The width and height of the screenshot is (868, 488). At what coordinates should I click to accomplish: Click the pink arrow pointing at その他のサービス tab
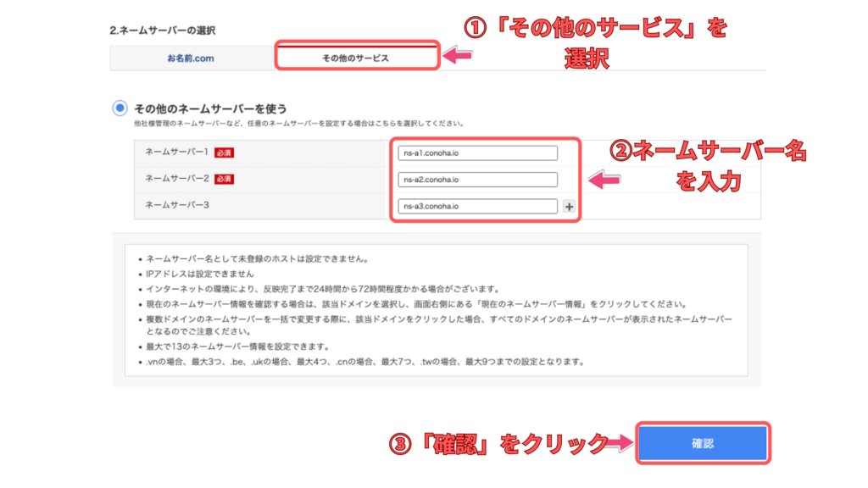pyautogui.click(x=459, y=56)
